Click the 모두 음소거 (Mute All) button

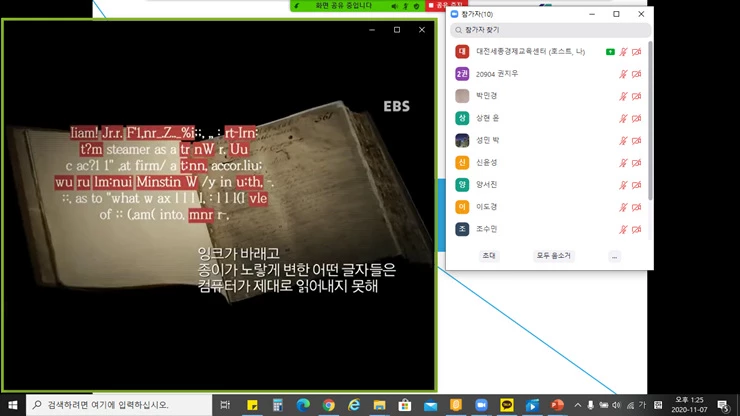(x=553, y=255)
